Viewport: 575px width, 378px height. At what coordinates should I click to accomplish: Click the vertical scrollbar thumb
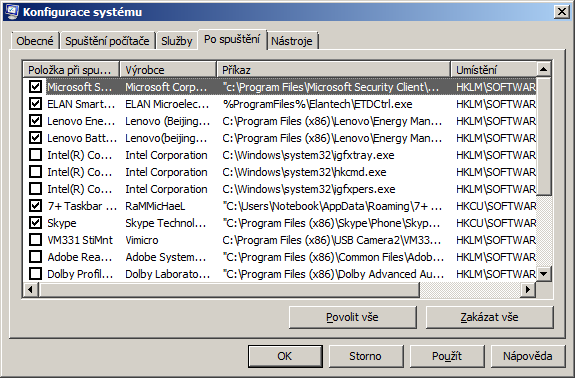pyautogui.click(x=543, y=136)
